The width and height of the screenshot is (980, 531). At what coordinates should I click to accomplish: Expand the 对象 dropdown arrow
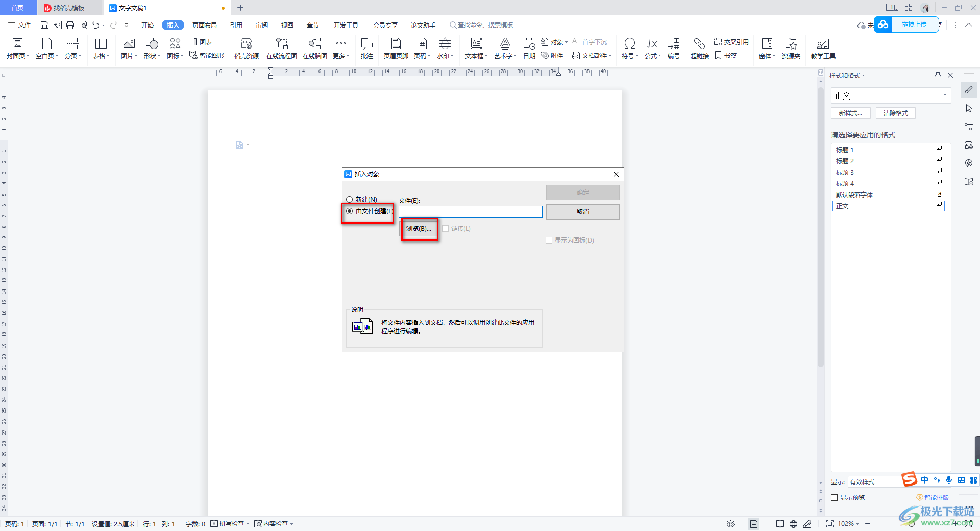point(566,42)
